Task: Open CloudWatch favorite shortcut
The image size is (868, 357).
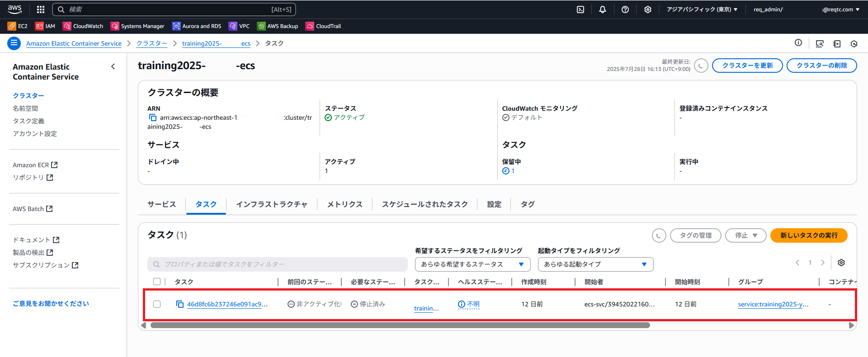Action: pyautogui.click(x=83, y=26)
